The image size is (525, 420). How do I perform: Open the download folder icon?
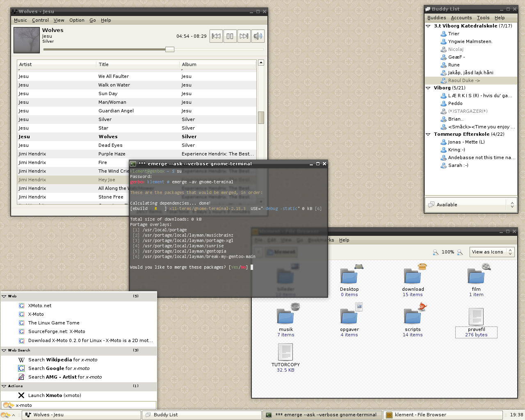pos(413,275)
